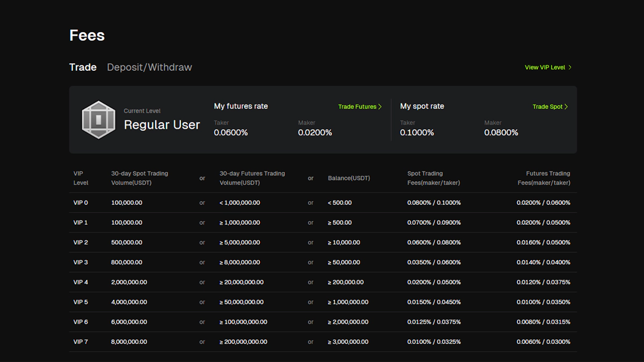Viewport: 644px width, 362px height.
Task: Click VIP 3 balance value ≥ 50,000.00
Action: tap(343, 262)
